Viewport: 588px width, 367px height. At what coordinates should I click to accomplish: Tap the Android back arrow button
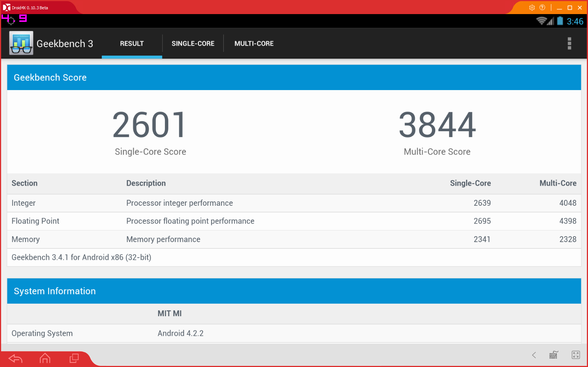[x=16, y=358]
